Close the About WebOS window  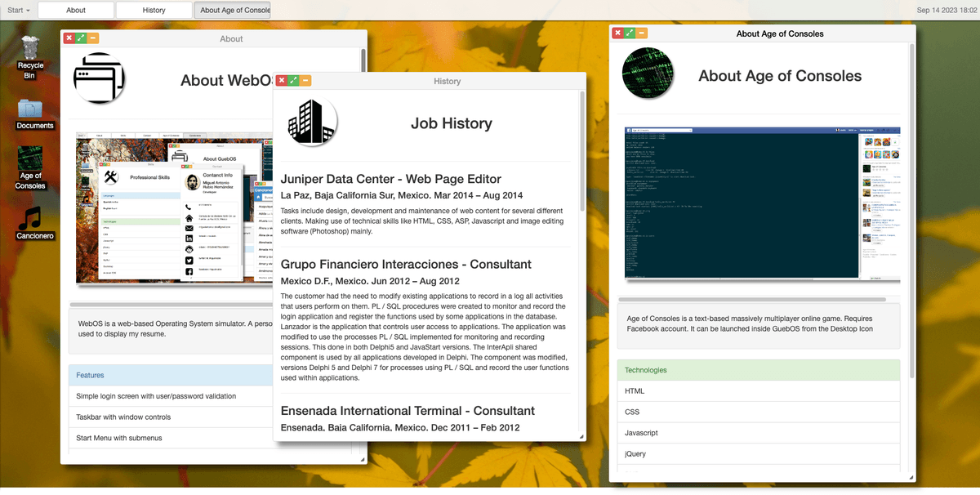tap(69, 38)
